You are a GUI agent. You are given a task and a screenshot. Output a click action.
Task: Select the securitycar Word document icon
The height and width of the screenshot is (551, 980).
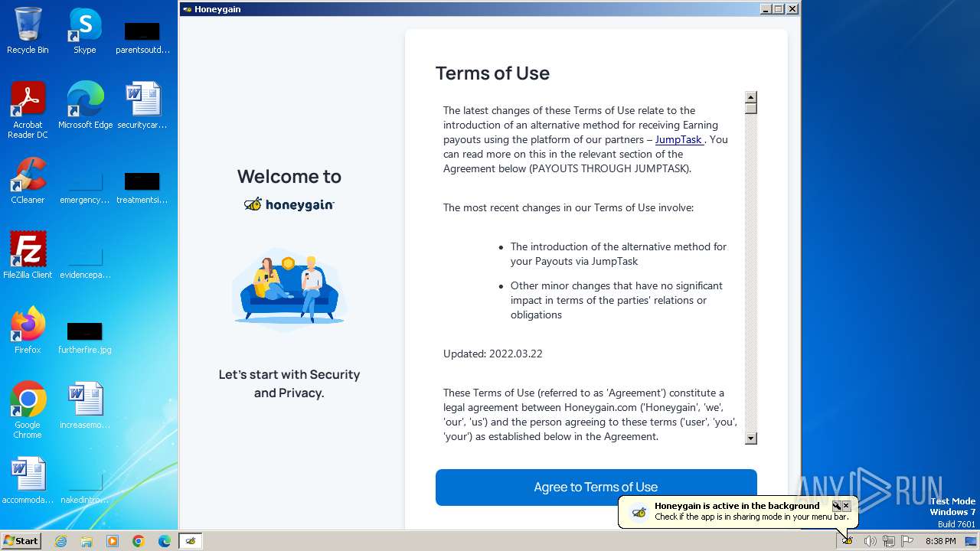(142, 106)
